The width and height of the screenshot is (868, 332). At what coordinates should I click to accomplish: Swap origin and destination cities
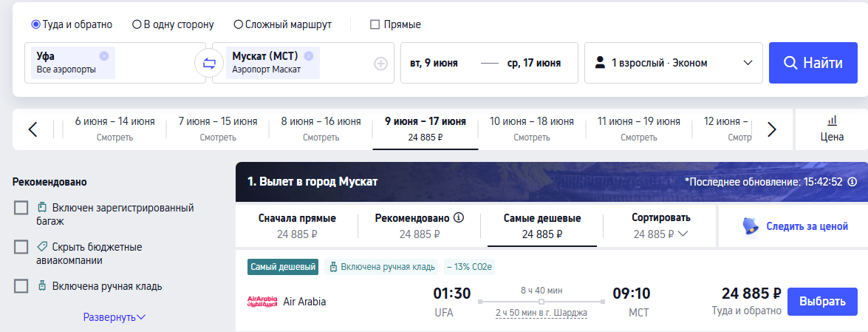(208, 63)
